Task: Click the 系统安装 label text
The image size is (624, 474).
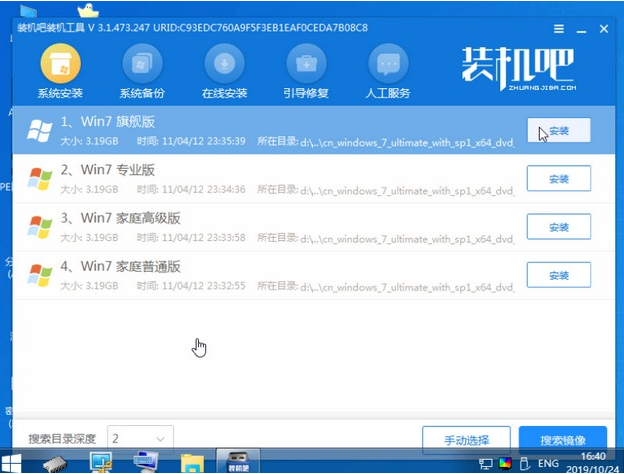Action: (60, 93)
